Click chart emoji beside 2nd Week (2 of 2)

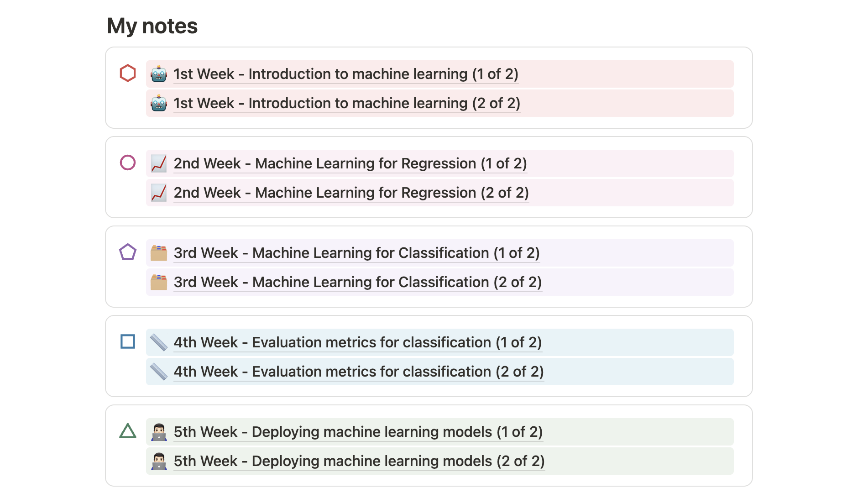pyautogui.click(x=159, y=193)
